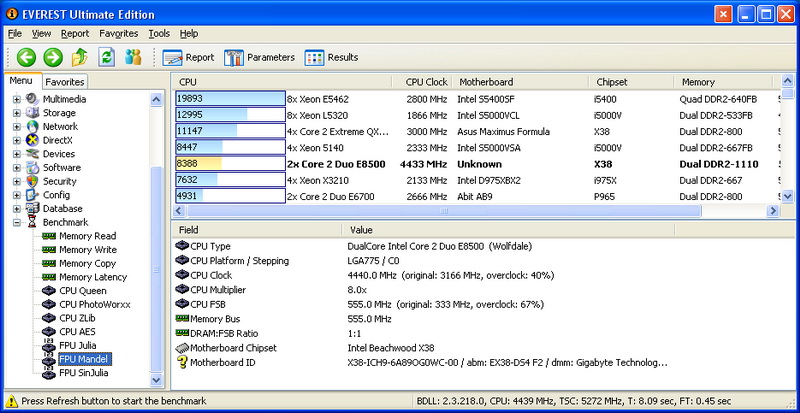This screenshot has width=800, height=413.
Task: Open the Help menu
Action: tap(189, 34)
